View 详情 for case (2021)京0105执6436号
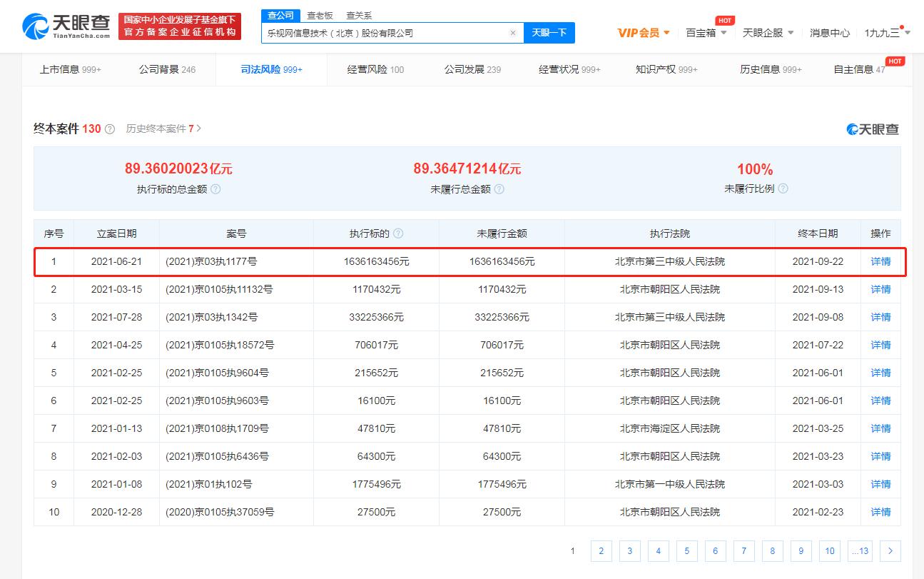Viewport: 924px width, 579px height. click(880, 456)
